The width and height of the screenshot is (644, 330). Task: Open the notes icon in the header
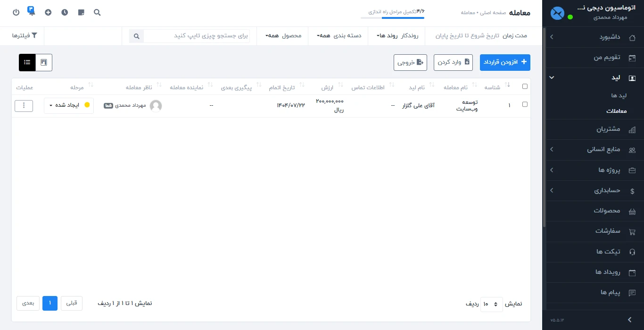click(x=81, y=13)
